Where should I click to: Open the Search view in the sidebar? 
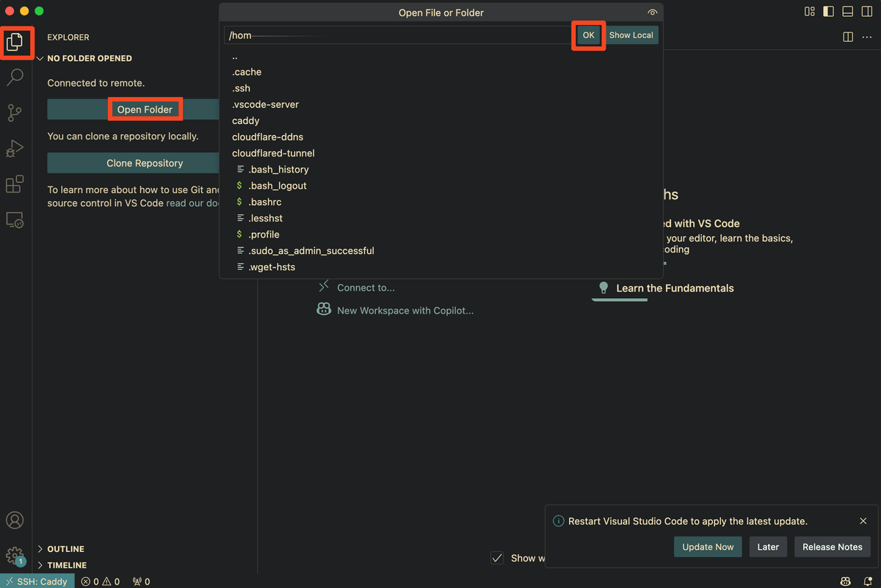point(15,77)
